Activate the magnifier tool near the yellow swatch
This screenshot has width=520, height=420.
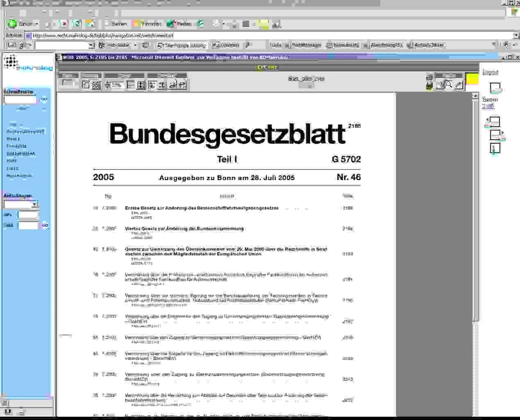click(449, 85)
